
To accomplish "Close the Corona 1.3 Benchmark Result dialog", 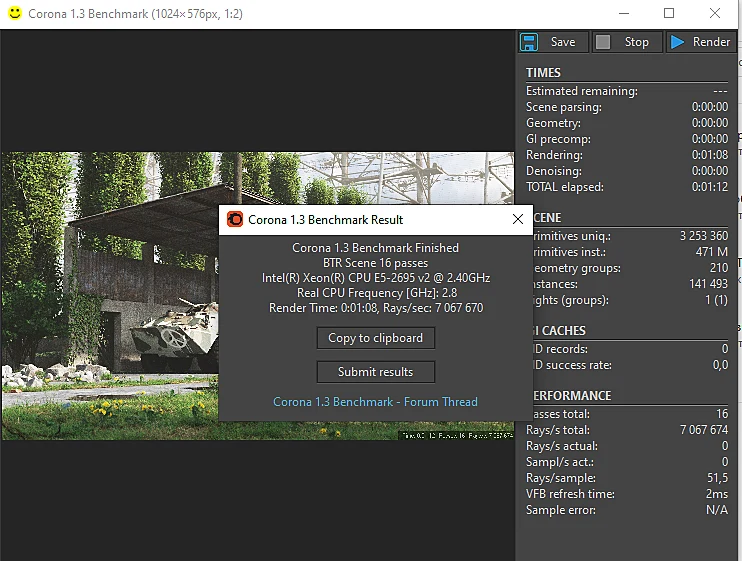I will [518, 219].
